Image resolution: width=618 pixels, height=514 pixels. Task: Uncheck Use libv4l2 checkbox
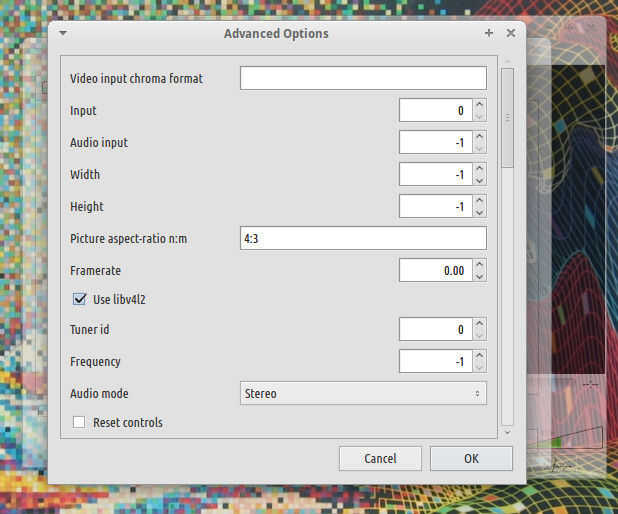point(79,299)
